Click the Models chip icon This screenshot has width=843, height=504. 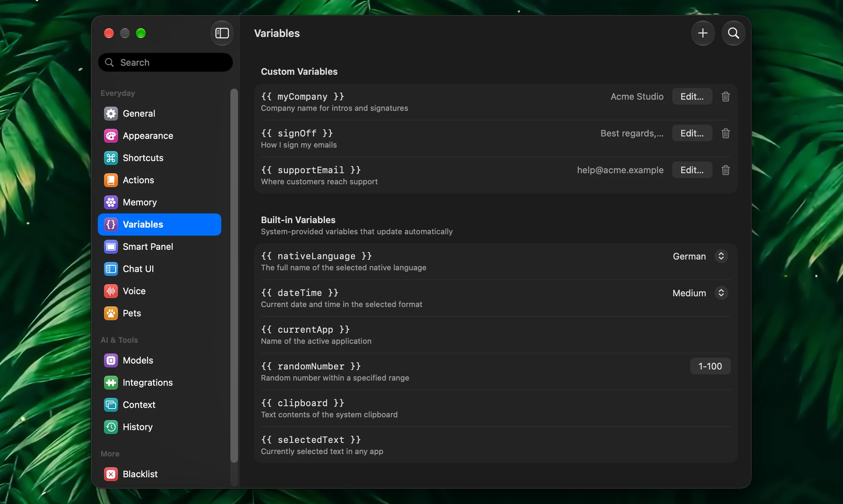coord(111,360)
